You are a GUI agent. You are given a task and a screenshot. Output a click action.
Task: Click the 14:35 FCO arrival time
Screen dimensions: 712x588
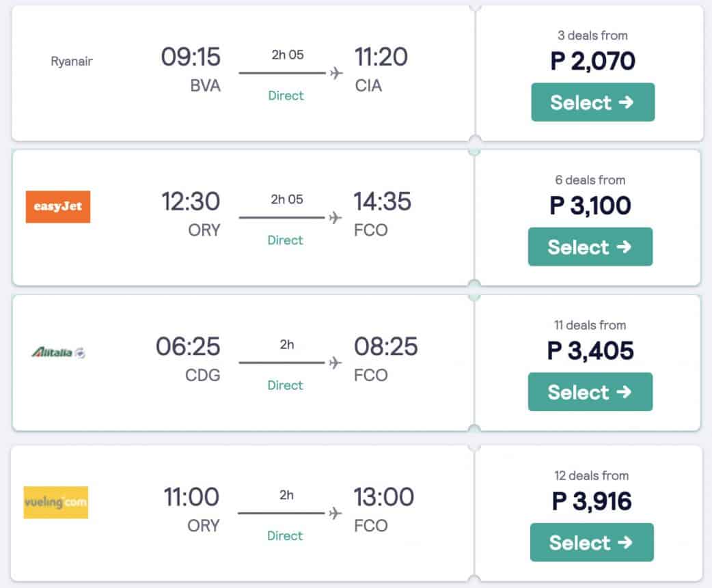[x=383, y=201]
